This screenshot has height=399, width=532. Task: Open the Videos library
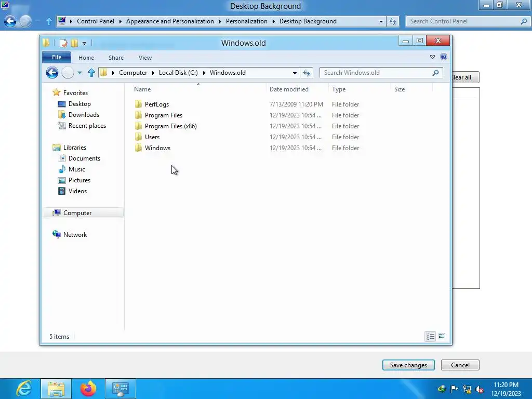pyautogui.click(x=77, y=191)
